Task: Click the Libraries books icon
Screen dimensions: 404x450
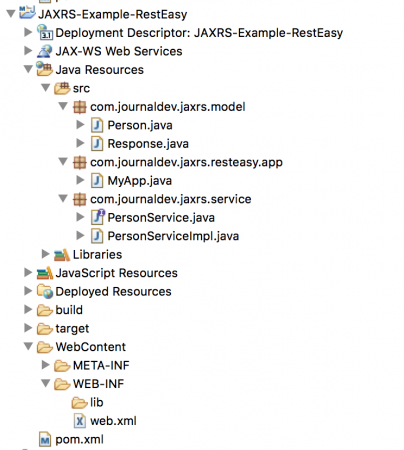Action: [x=62, y=255]
